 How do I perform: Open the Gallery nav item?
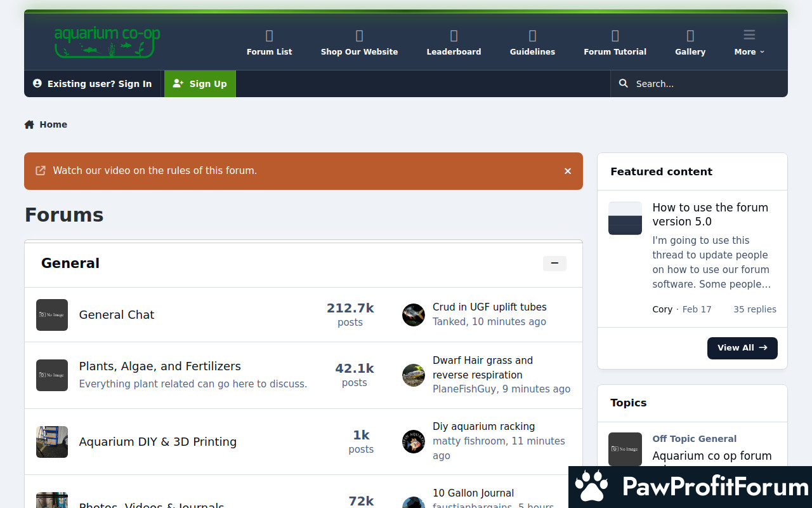[690, 43]
